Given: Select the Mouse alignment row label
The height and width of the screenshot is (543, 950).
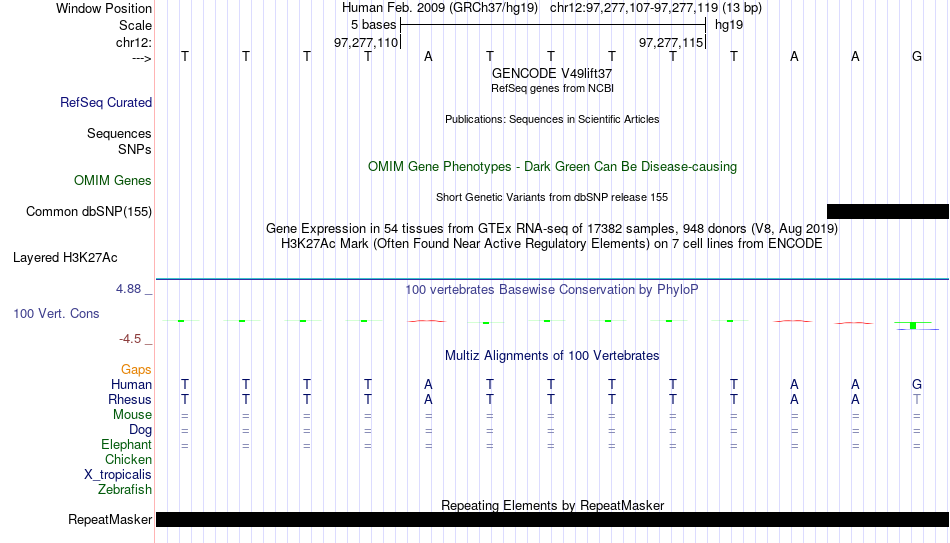Looking at the screenshot, I should point(132,415).
